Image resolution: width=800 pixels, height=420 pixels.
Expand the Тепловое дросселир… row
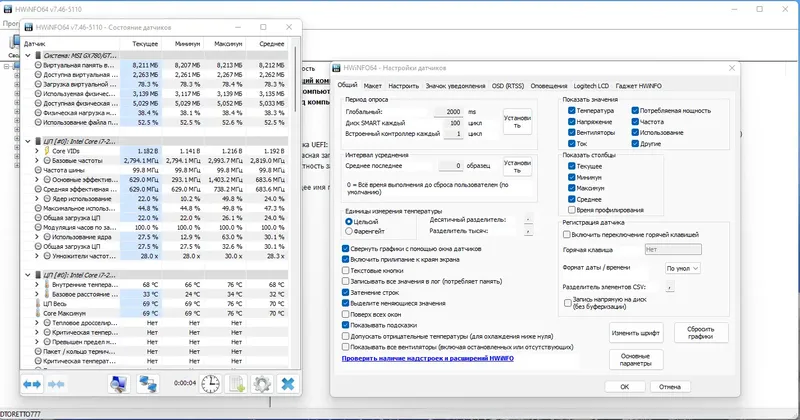click(37, 323)
